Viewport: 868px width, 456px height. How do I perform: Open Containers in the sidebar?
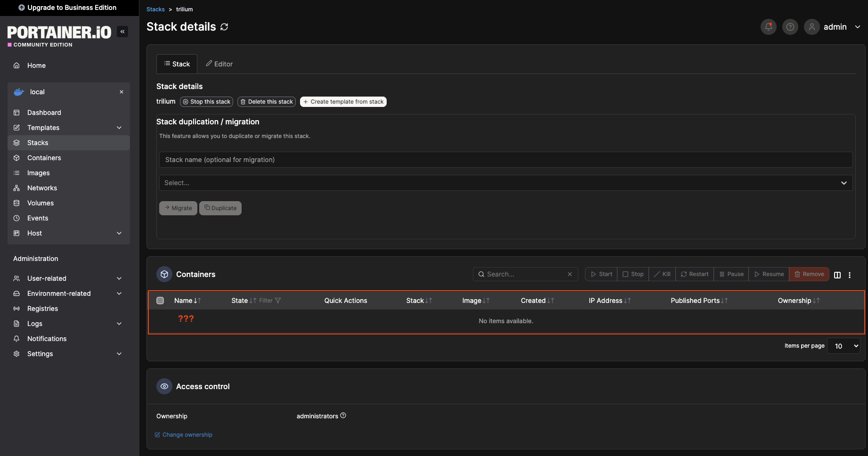pos(44,158)
